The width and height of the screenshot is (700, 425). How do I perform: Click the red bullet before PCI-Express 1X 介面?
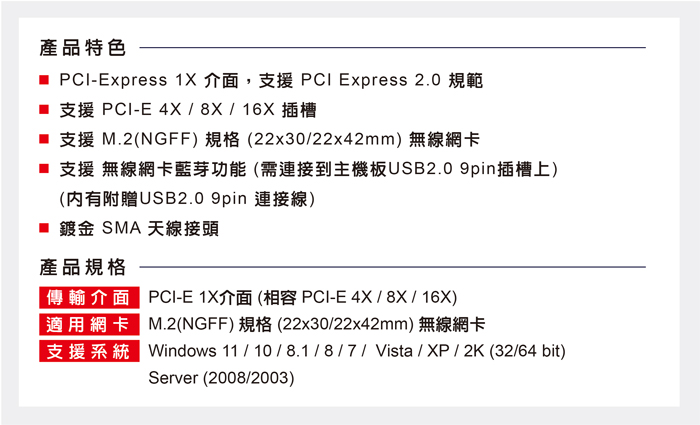[45, 79]
